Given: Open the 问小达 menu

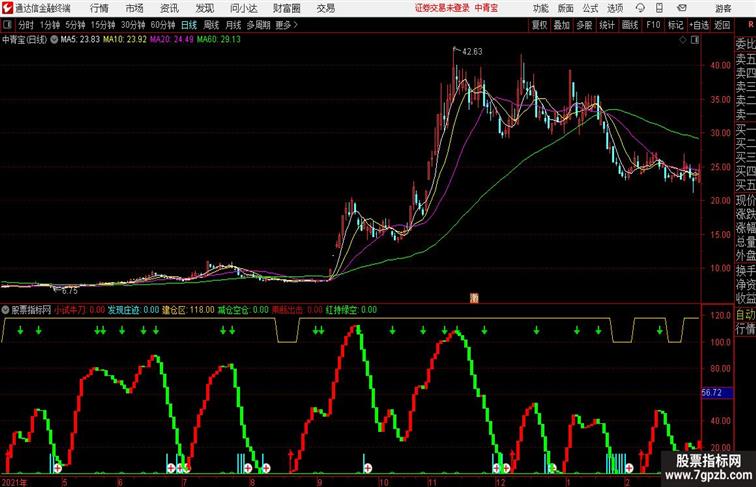Looking at the screenshot, I should [x=243, y=8].
